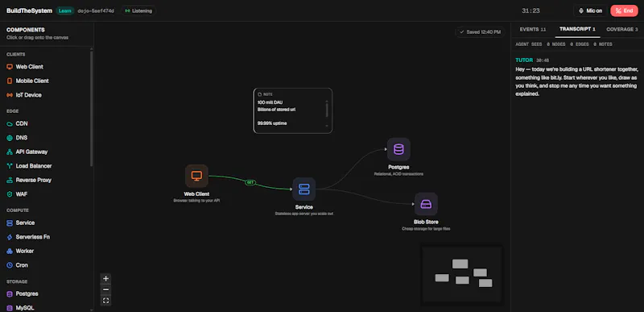Switch to the Transcript tab
This screenshot has height=312, width=644.
pos(577,29)
